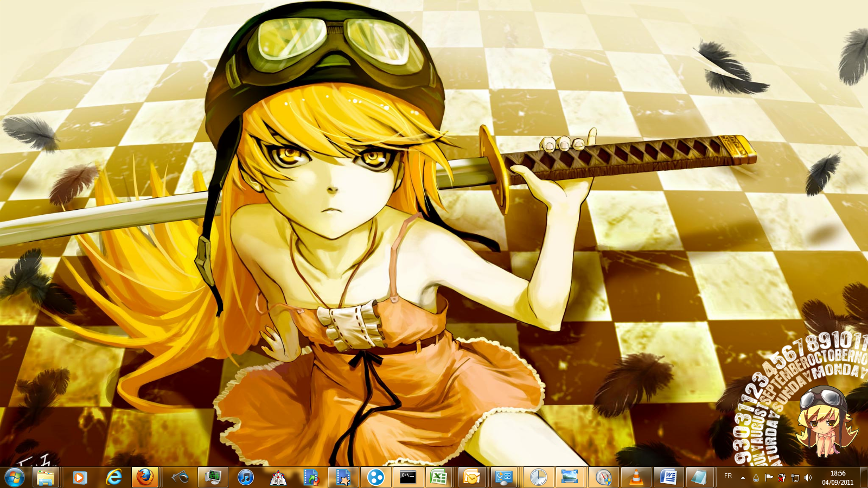Screen dimensions: 868x488
Task: Click the FR language indicator
Action: tap(728, 476)
